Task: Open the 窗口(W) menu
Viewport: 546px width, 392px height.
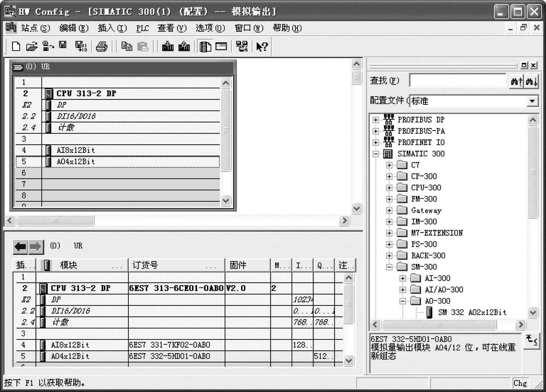Action: click(x=249, y=28)
